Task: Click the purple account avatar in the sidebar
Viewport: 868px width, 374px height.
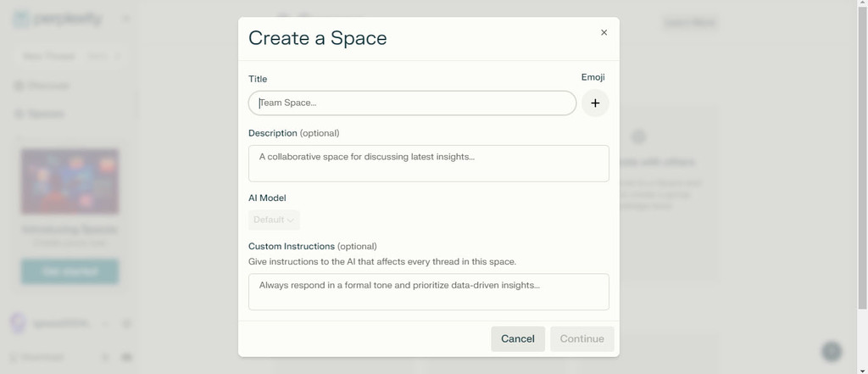Action: tap(19, 323)
